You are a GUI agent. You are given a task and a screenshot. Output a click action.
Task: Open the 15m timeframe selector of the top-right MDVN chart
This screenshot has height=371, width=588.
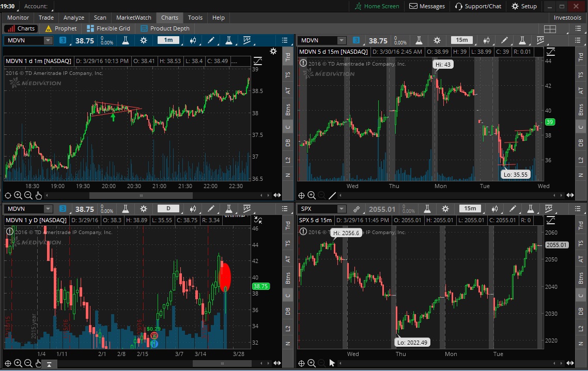(462, 40)
